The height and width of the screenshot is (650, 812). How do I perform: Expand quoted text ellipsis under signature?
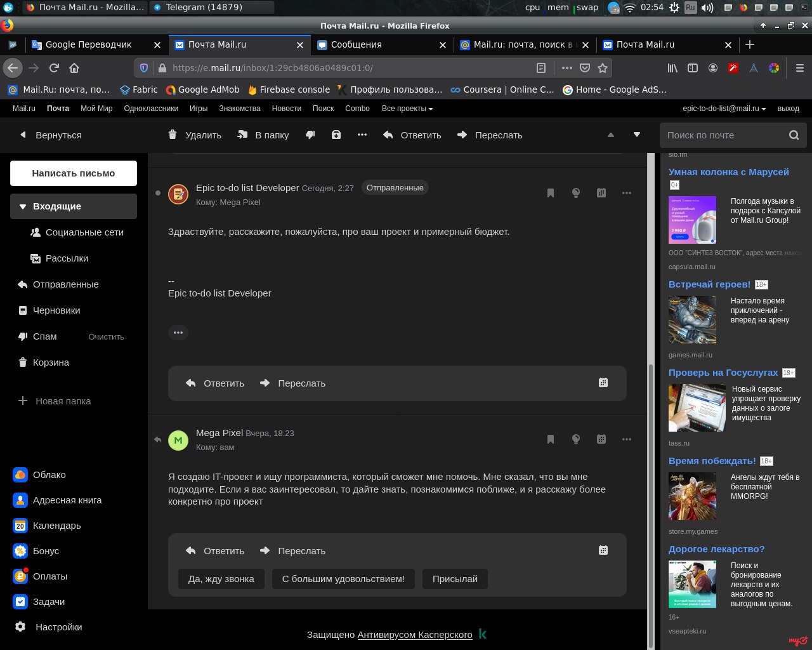coord(178,333)
